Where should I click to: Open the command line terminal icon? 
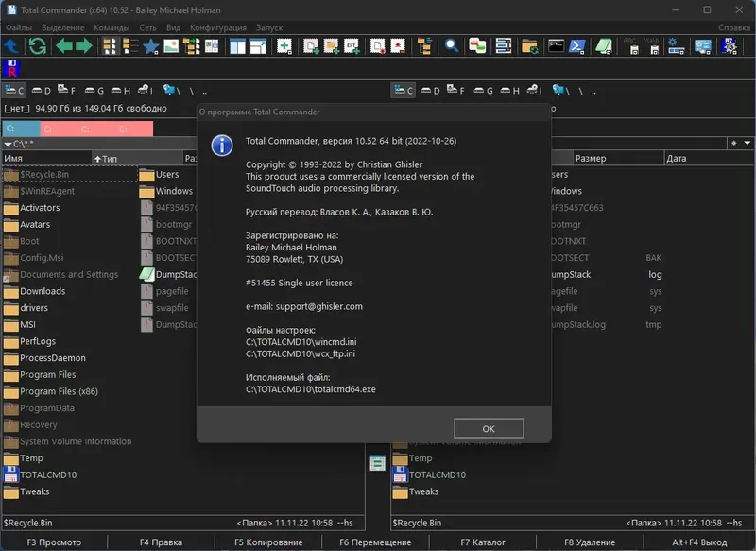coord(555,45)
